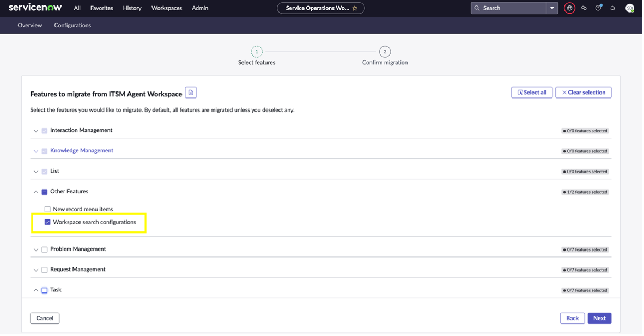Click the document icon beside the features heading
644x336 pixels.
click(x=191, y=93)
